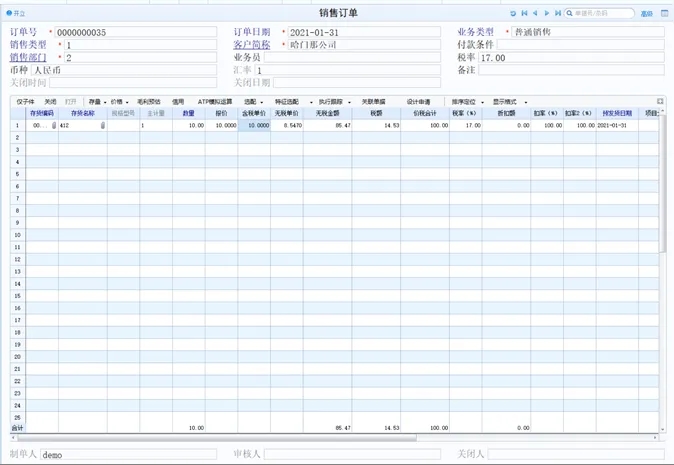Maximize the grid using top-right table icon
Image resolution: width=674 pixels, height=465 pixels.
point(660,101)
